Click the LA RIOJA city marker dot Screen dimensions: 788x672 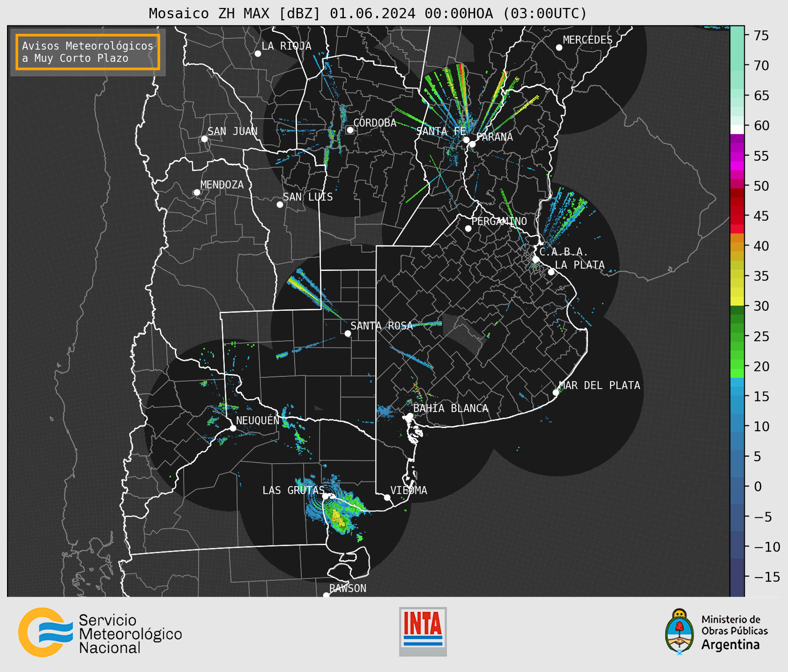pos(258,54)
